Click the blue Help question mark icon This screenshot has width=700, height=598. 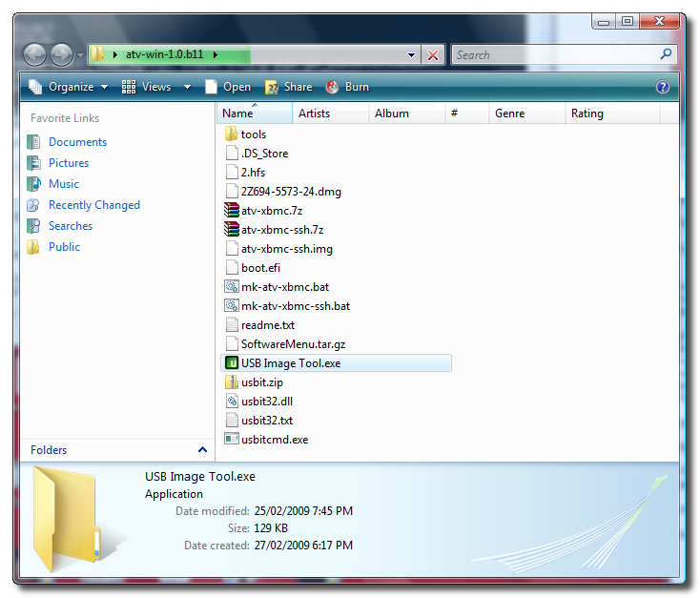coord(663,87)
